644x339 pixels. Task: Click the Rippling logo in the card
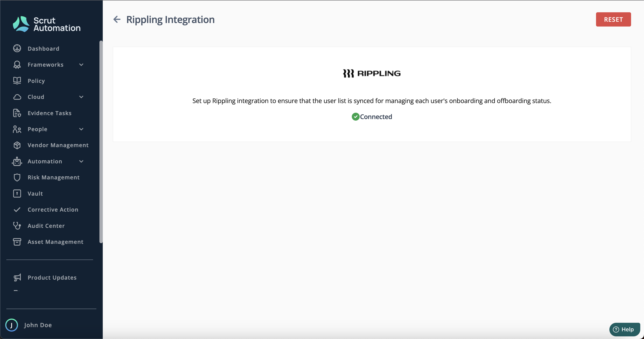coord(372,73)
